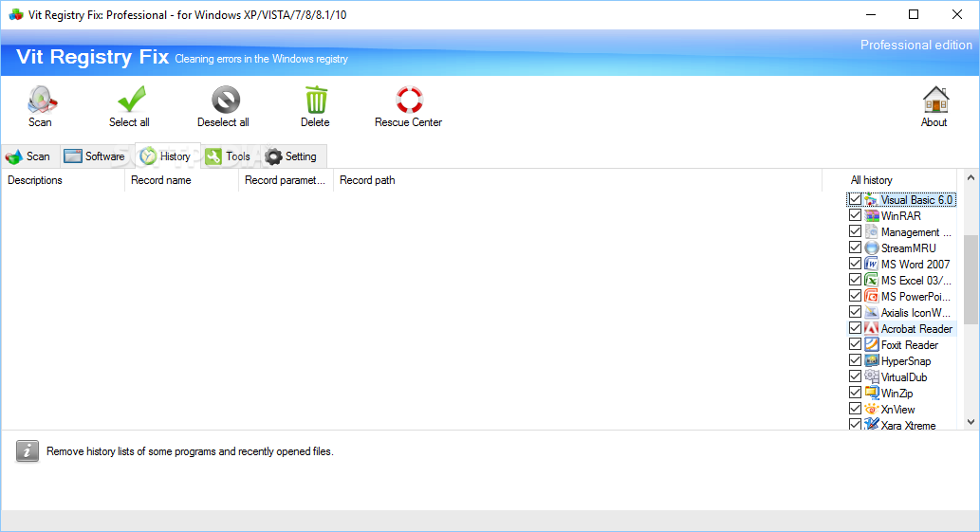
Task: Click the WinZip icon
Action: click(x=871, y=394)
